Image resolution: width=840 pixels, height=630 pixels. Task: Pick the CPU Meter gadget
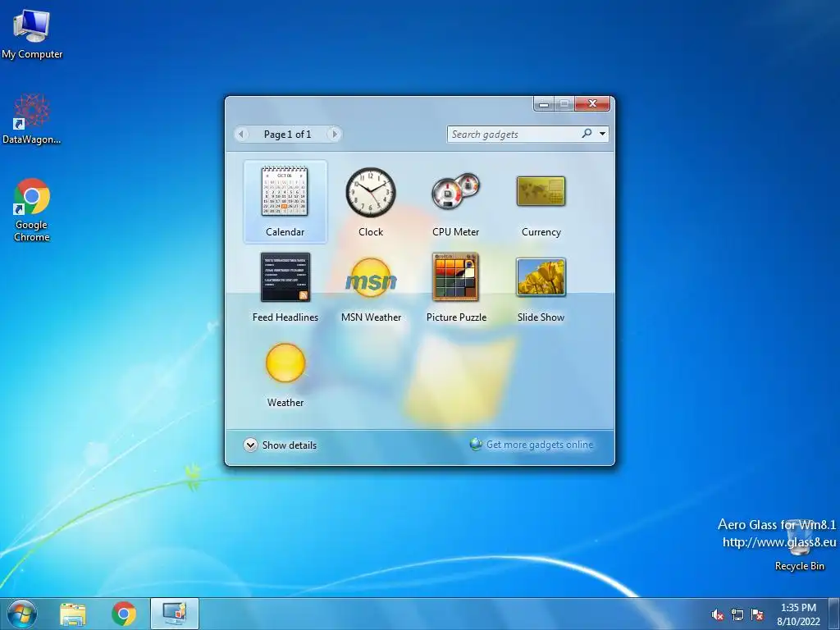(x=456, y=202)
